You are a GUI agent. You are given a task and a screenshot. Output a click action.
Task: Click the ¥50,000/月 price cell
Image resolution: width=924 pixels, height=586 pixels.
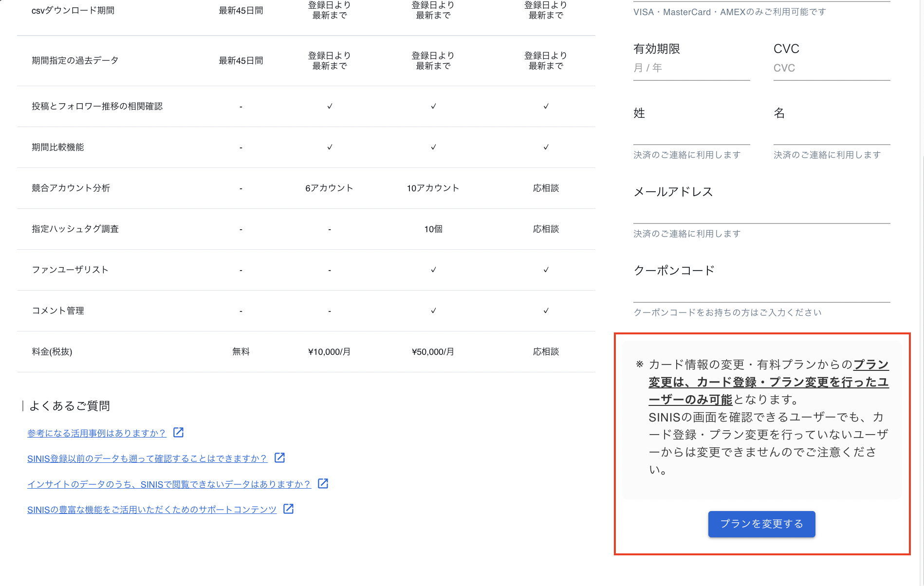pos(433,352)
